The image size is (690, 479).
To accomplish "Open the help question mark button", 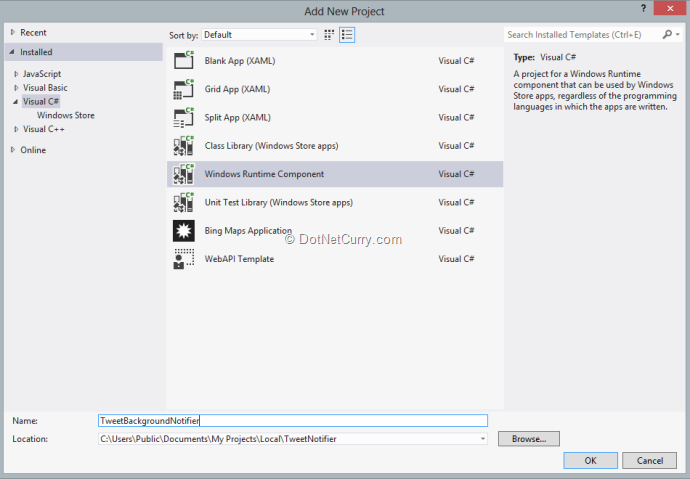I will pyautogui.click(x=643, y=8).
